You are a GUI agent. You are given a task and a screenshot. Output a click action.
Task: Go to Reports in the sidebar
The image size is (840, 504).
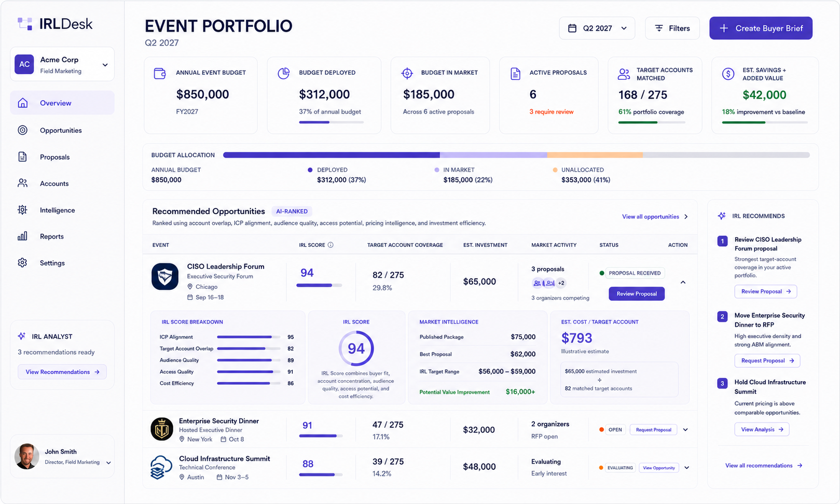[62, 236]
